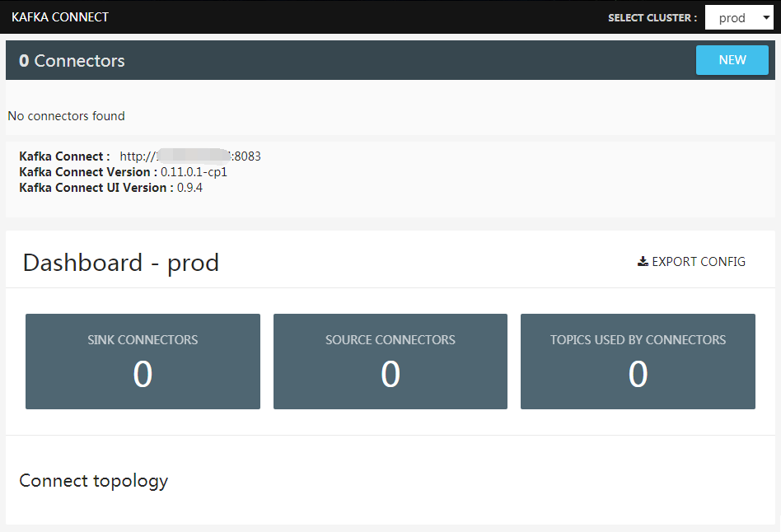The width and height of the screenshot is (781, 532).
Task: Click the download icon beside EXPORT CONFIG
Action: point(642,261)
